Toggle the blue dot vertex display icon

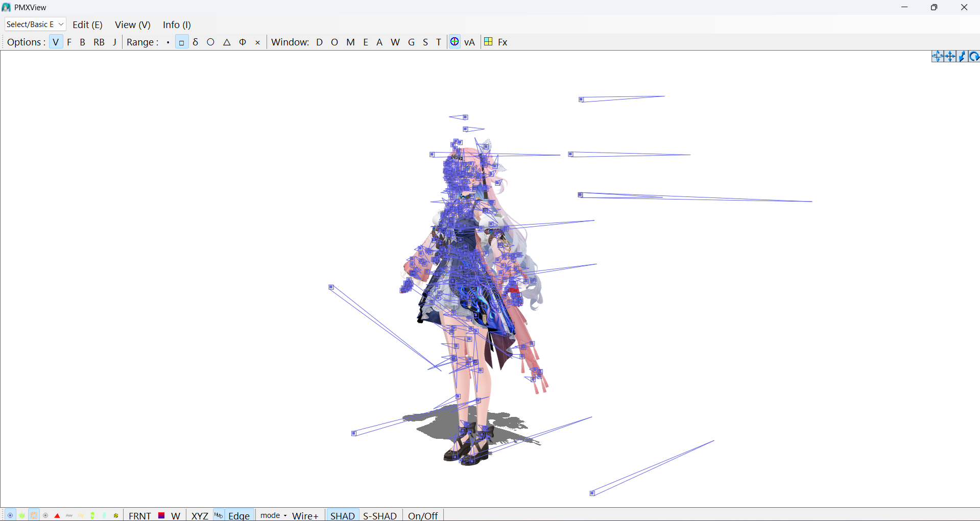pyautogui.click(x=10, y=515)
